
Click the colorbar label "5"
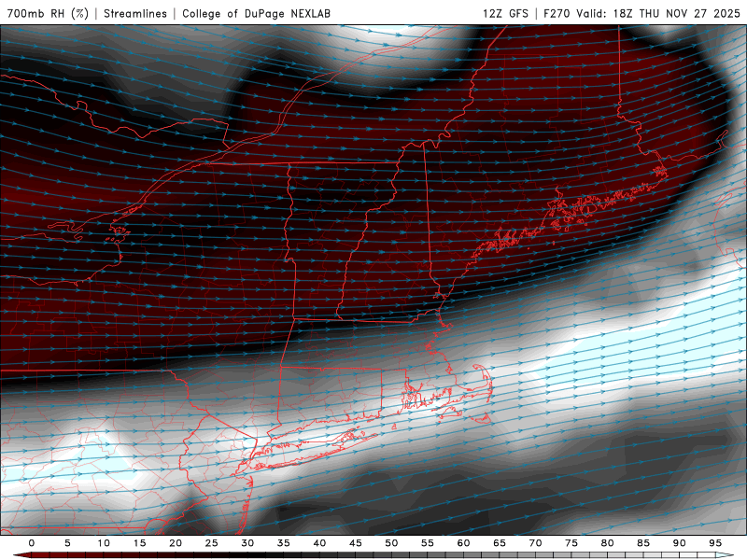[67, 543]
